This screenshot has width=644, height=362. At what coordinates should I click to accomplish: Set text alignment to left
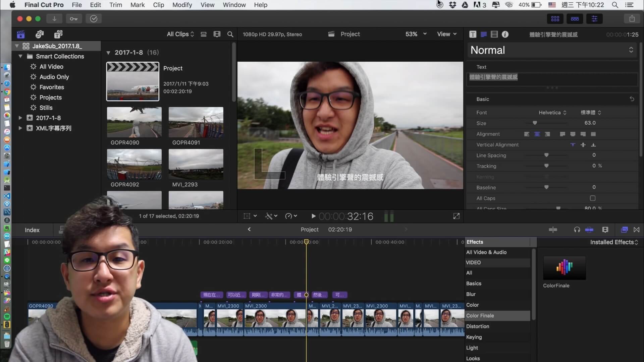coord(527,134)
